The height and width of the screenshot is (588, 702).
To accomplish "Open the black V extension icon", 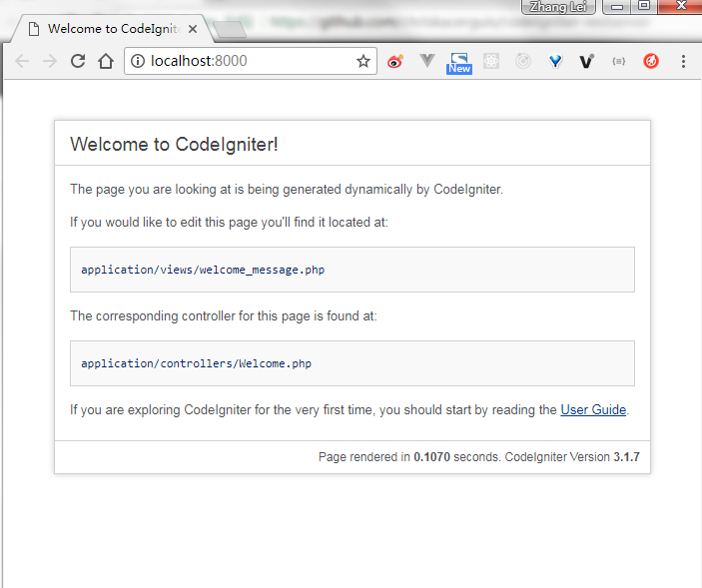I will [586, 61].
